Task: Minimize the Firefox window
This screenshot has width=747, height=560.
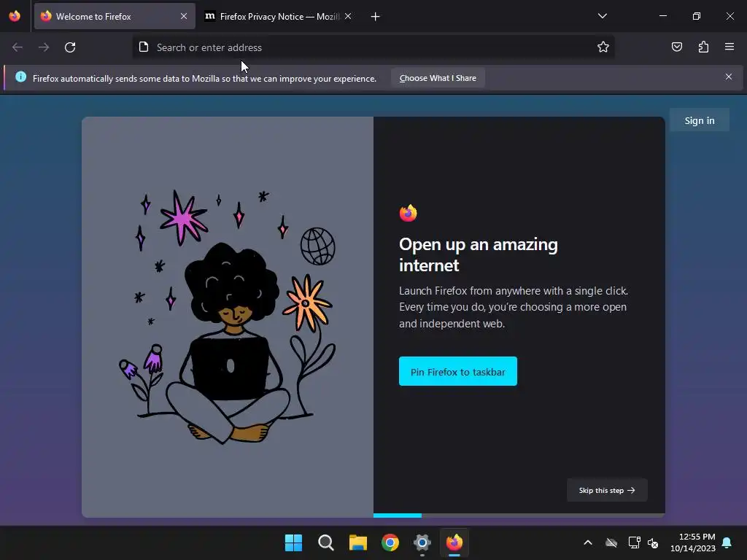Action: pos(663,16)
